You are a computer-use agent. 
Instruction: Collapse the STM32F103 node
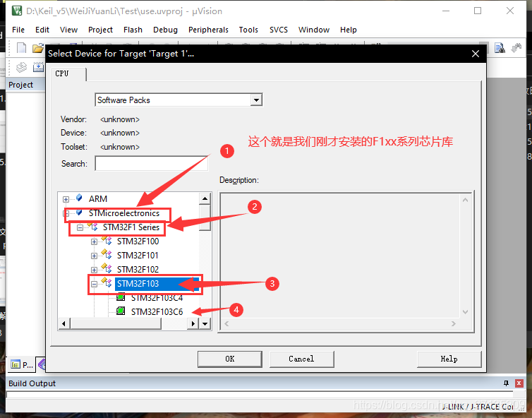94,284
